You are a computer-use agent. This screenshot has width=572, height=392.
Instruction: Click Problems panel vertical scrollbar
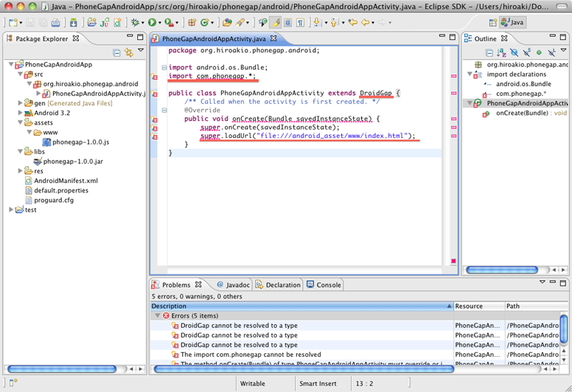click(x=563, y=330)
